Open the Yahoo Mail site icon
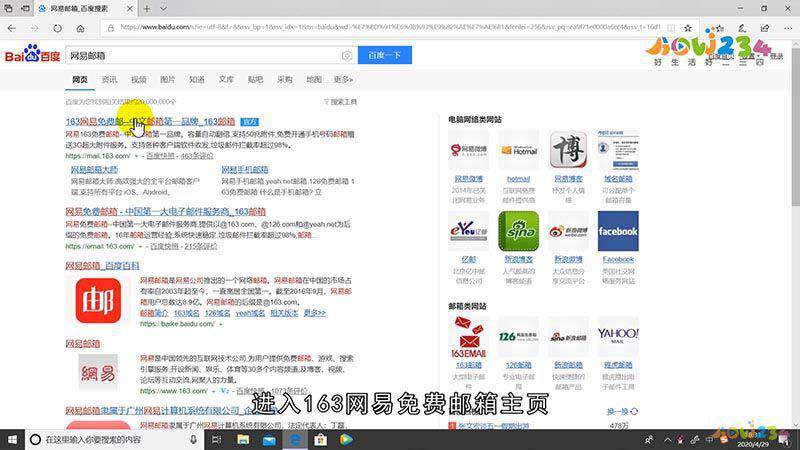Screen dimensions: 800x450 click(x=618, y=337)
